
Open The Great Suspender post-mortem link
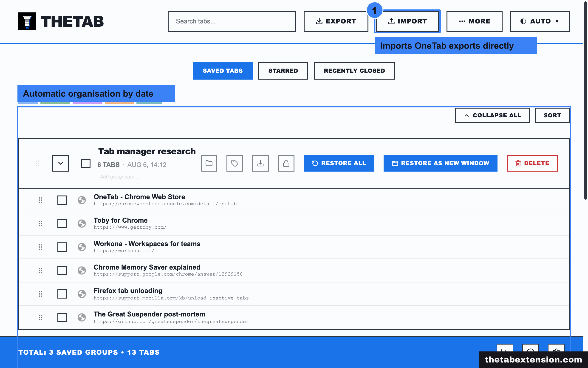(150, 314)
